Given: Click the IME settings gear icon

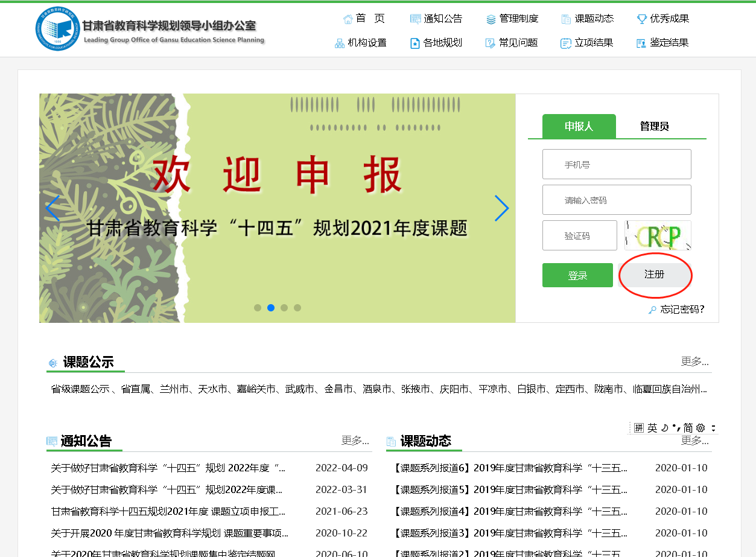Looking at the screenshot, I should [x=700, y=428].
